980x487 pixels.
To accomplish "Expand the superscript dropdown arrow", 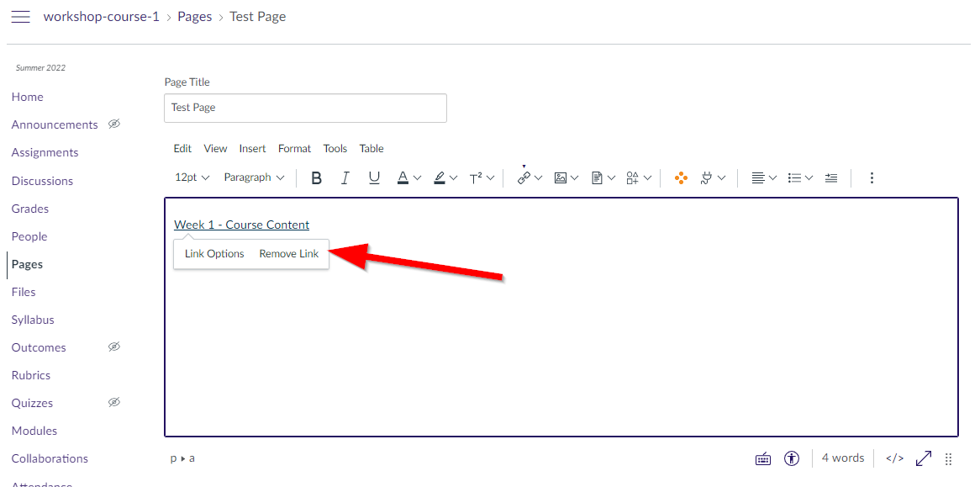I will click(490, 178).
